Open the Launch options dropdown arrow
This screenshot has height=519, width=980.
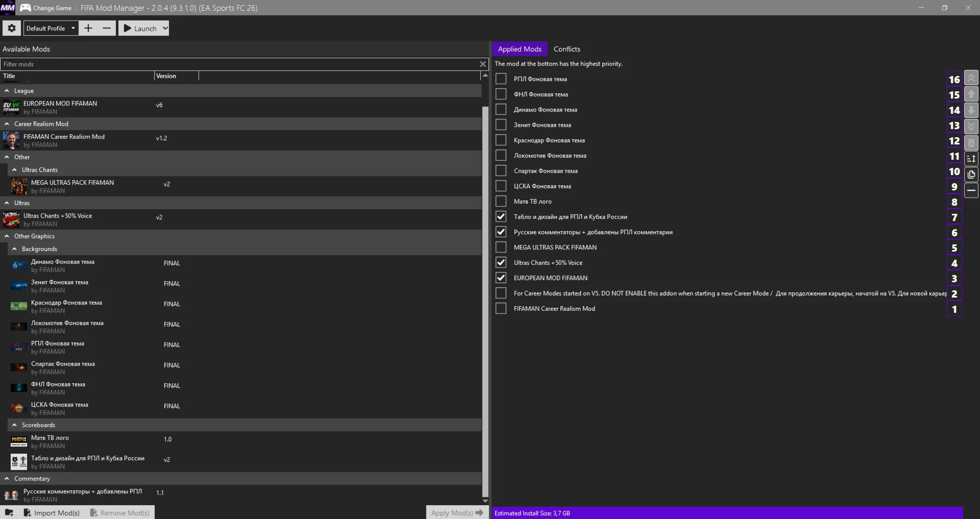pyautogui.click(x=165, y=28)
